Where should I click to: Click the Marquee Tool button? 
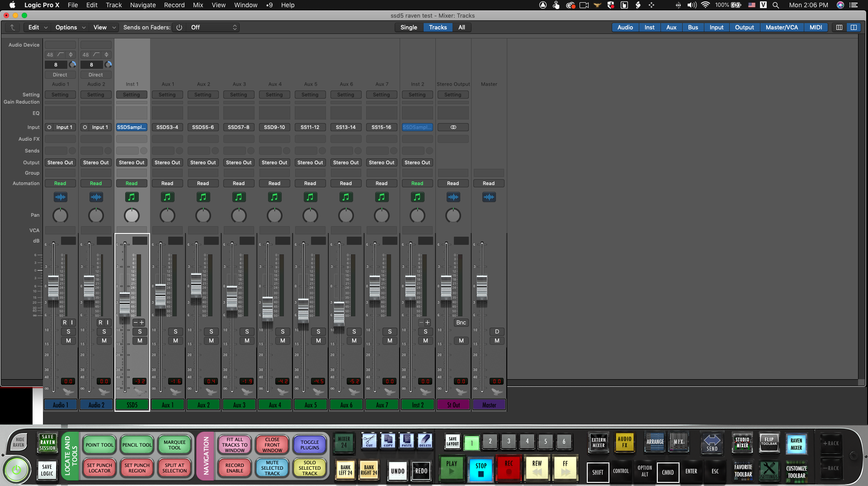coord(175,445)
